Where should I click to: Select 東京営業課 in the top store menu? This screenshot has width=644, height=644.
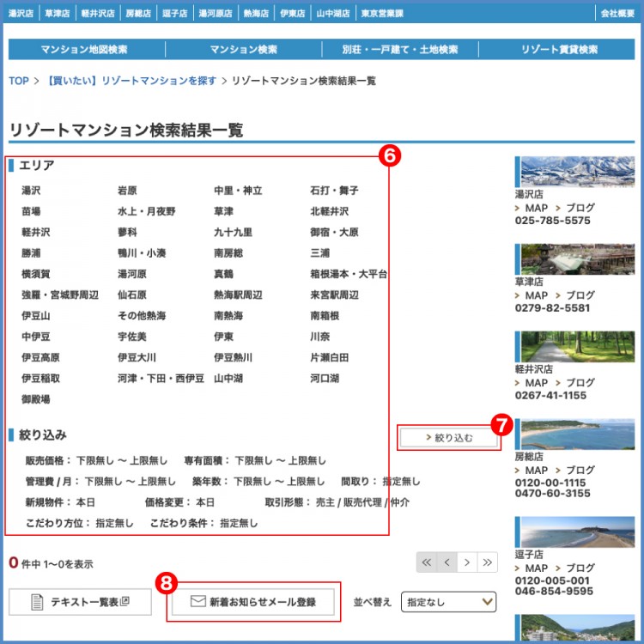tap(382, 15)
